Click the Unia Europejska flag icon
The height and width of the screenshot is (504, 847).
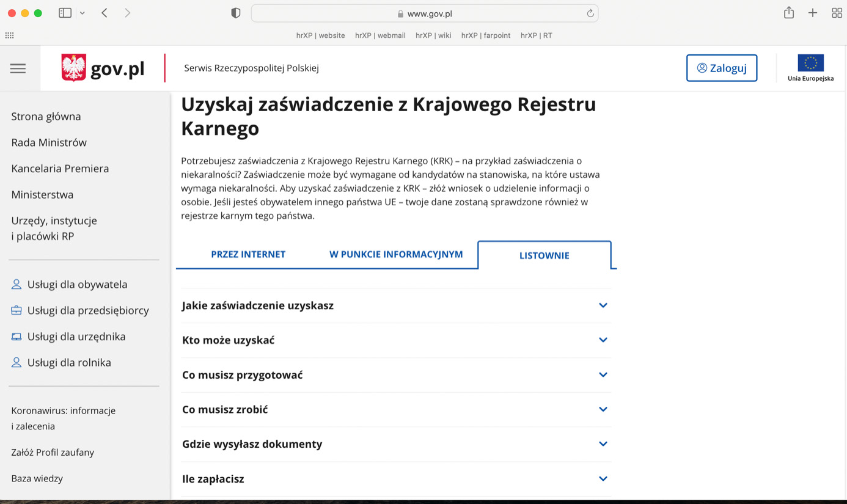810,63
